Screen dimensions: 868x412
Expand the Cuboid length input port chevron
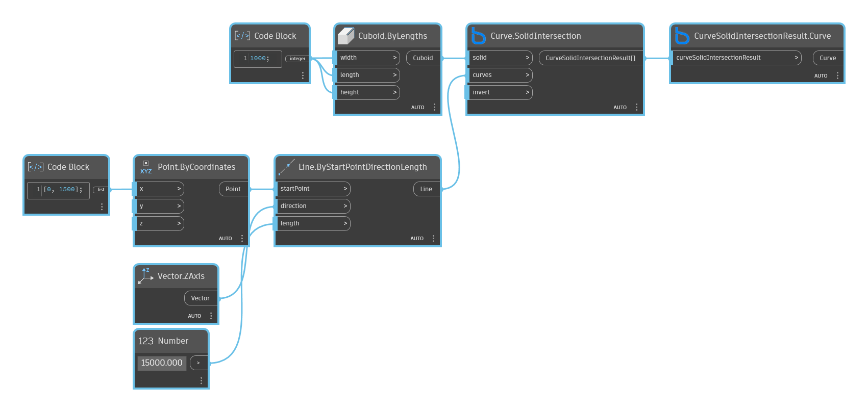click(x=394, y=75)
